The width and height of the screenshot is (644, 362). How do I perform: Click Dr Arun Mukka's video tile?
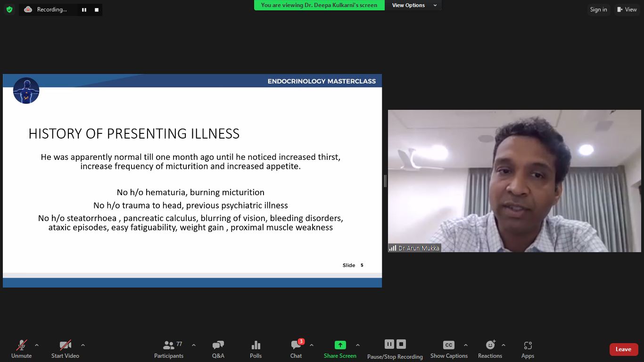514,181
